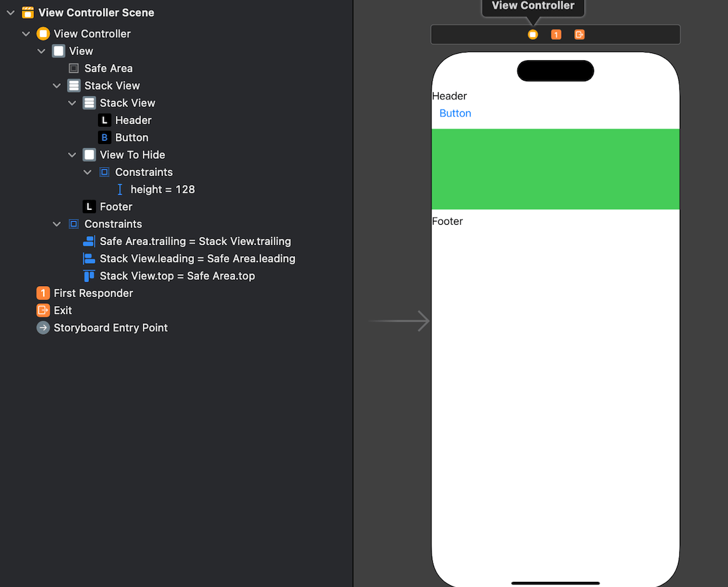This screenshot has height=587, width=728.
Task: Click the storyboard entry point arrow on canvas
Action: (x=400, y=321)
